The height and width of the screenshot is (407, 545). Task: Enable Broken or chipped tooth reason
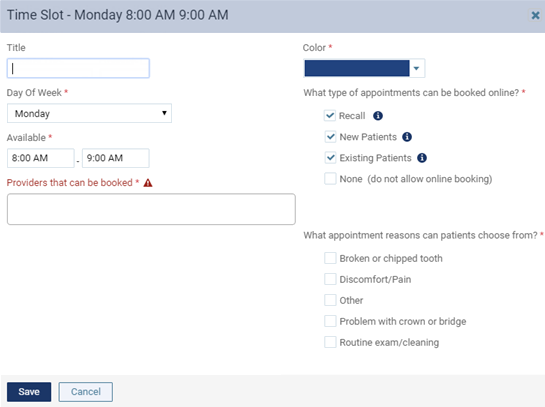click(x=330, y=258)
